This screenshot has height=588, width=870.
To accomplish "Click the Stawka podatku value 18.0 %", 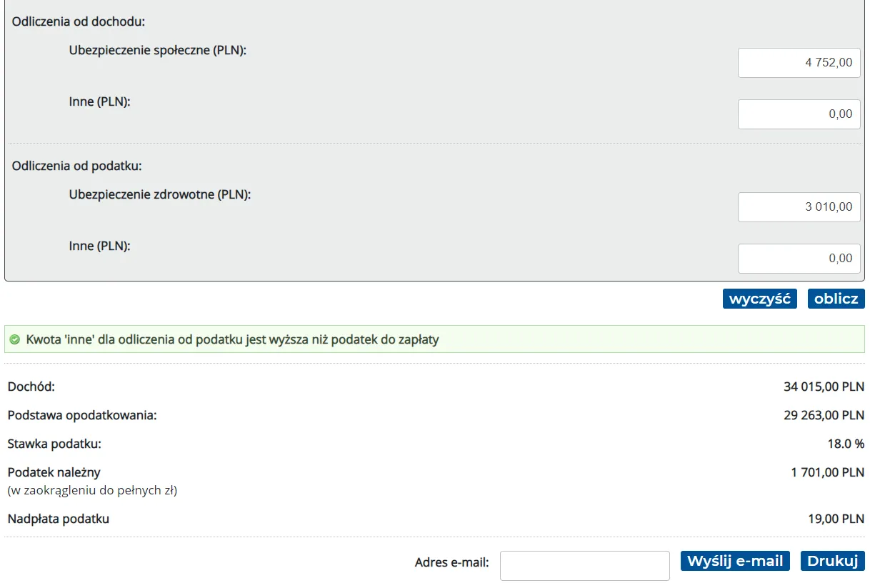I will click(x=846, y=444).
